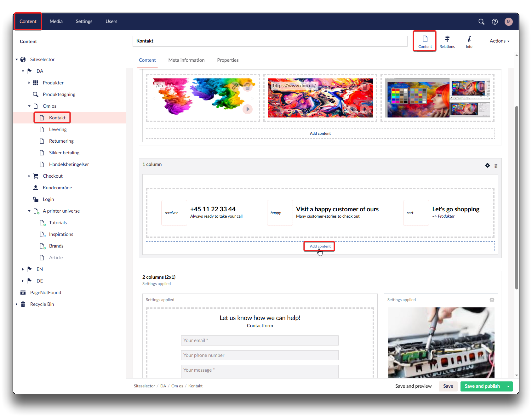Expand the EN language node
The image size is (532, 417).
(23, 269)
